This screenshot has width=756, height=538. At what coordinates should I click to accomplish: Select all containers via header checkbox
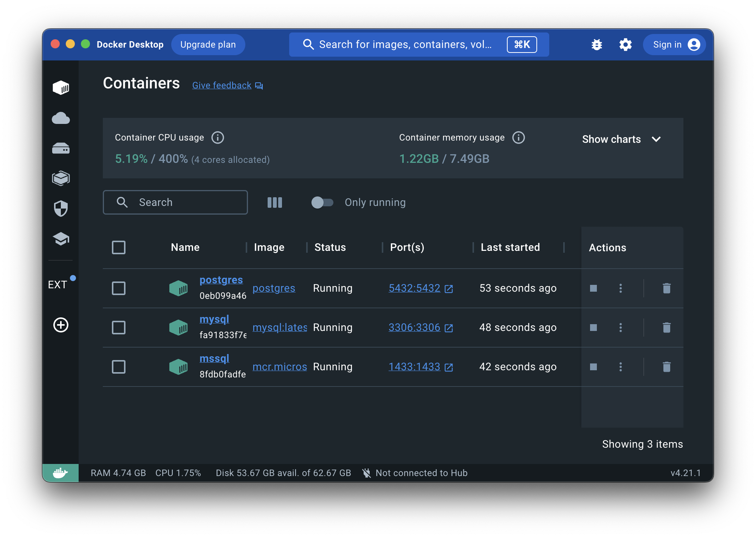point(118,247)
